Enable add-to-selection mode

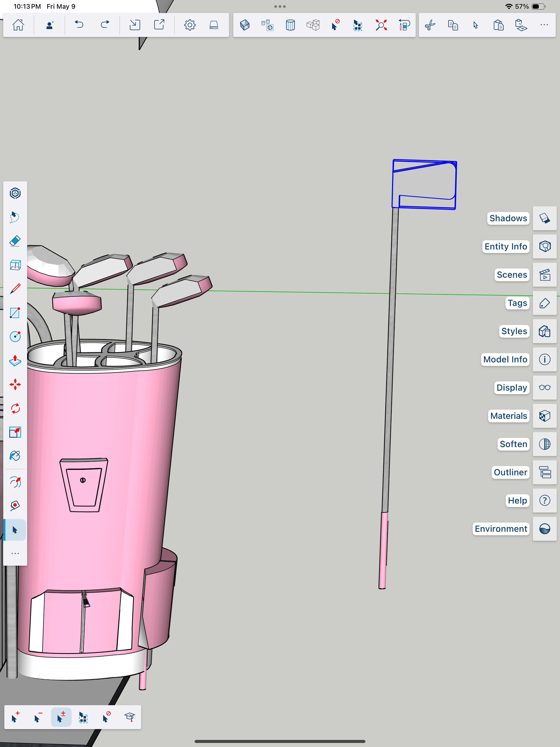(15, 717)
